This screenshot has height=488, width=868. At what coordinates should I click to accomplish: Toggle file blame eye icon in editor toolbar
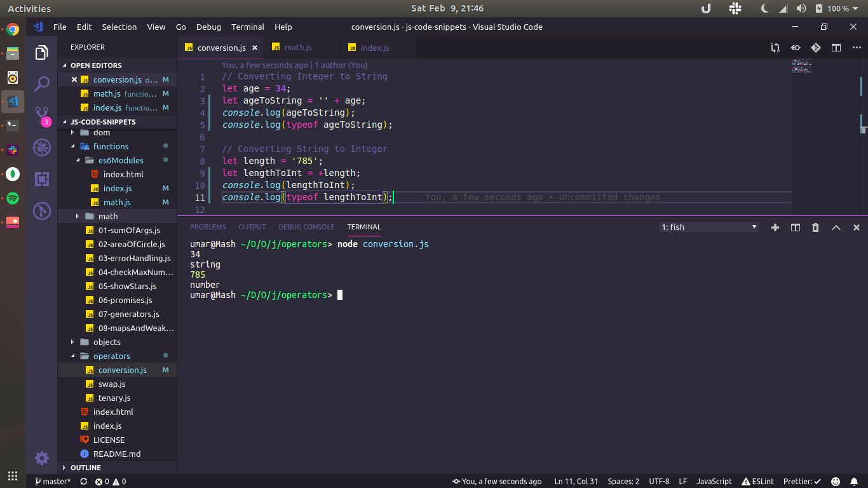pos(796,48)
